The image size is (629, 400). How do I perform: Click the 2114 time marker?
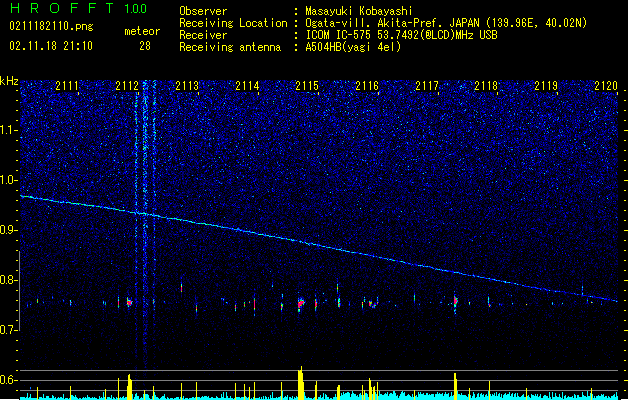(x=247, y=85)
